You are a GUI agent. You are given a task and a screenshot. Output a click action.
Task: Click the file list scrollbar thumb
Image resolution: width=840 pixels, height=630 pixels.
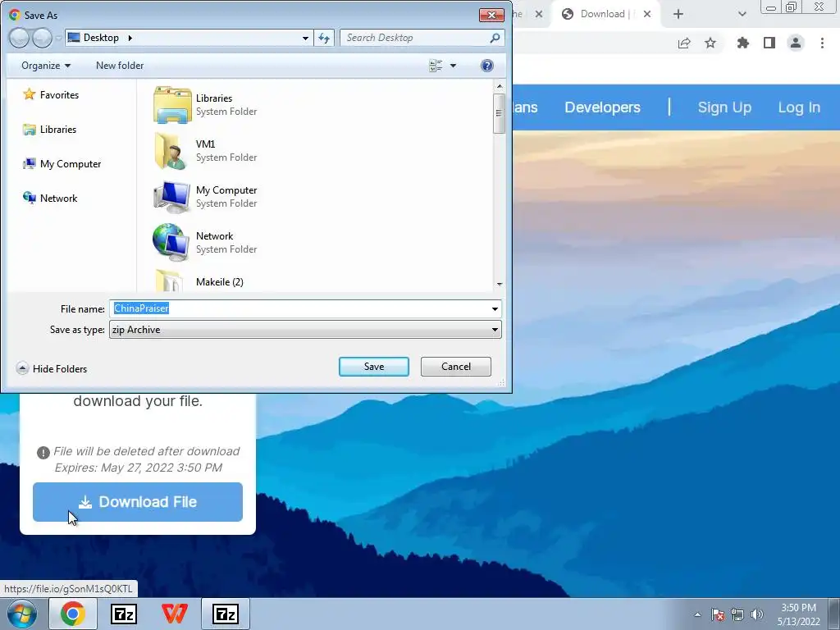point(499,113)
